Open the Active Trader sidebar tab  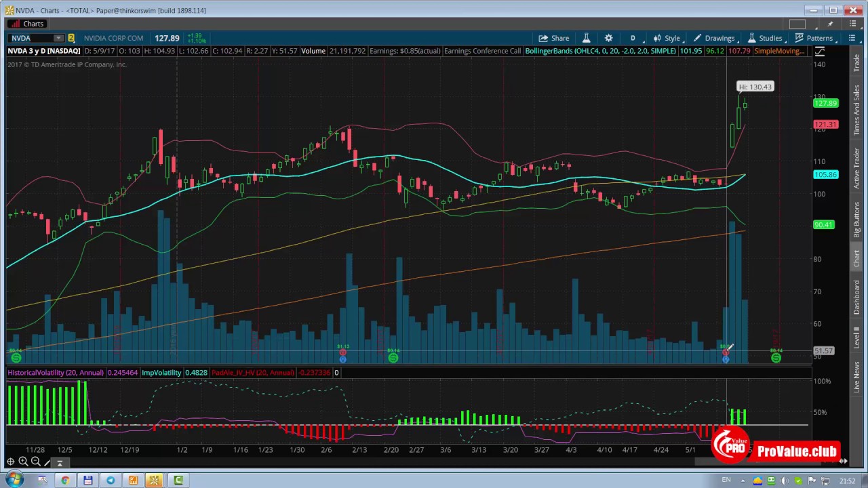click(x=856, y=168)
